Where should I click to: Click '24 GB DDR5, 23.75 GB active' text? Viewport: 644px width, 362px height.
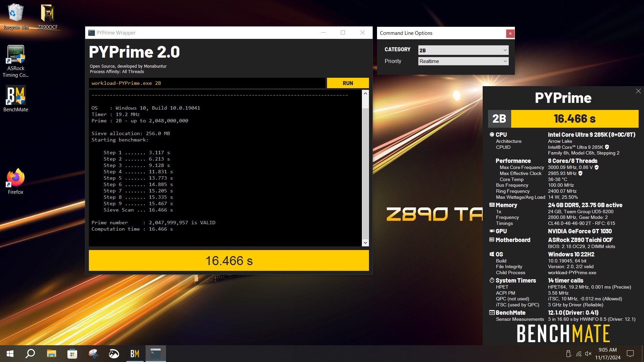pyautogui.click(x=585, y=205)
